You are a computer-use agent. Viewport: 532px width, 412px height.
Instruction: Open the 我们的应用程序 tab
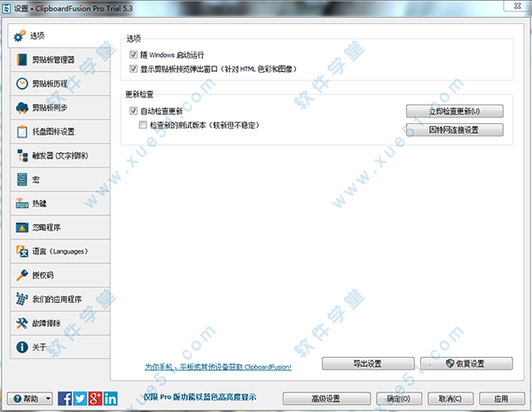(60, 299)
